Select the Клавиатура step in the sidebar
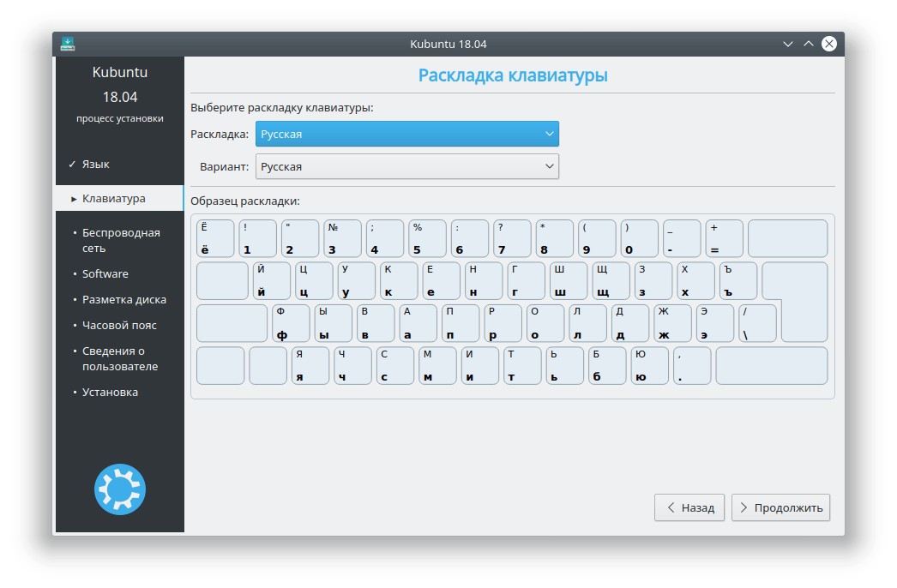The image size is (897, 588). 113,198
